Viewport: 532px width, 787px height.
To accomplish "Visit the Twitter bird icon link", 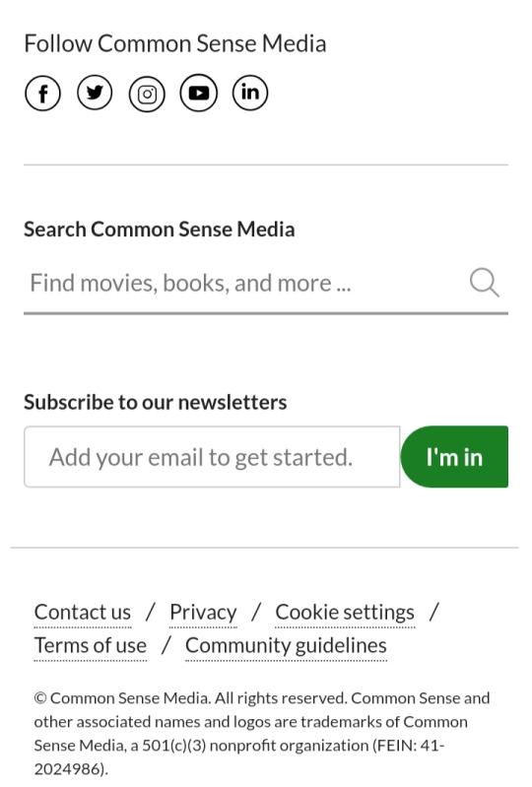I will click(x=95, y=93).
